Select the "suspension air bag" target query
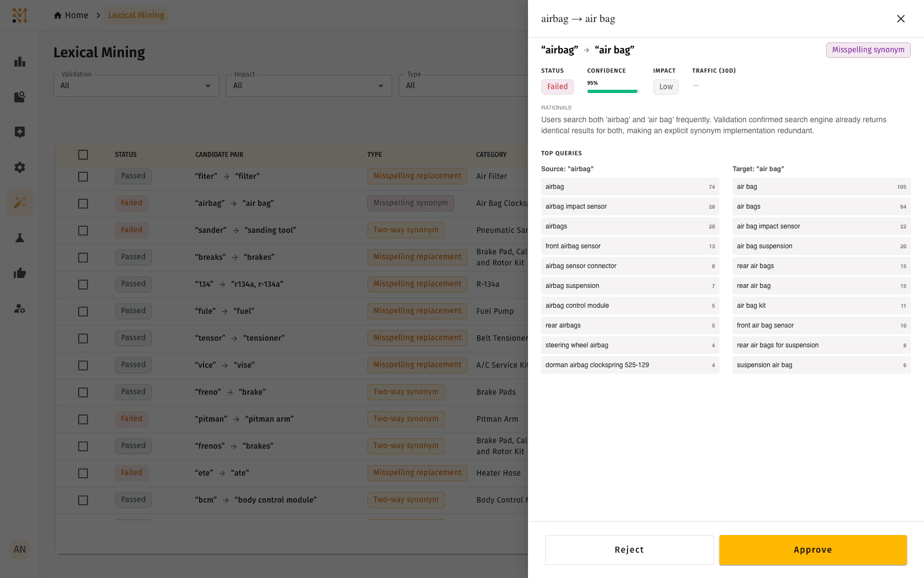Viewport: 924px width, 578px height. tap(822, 365)
